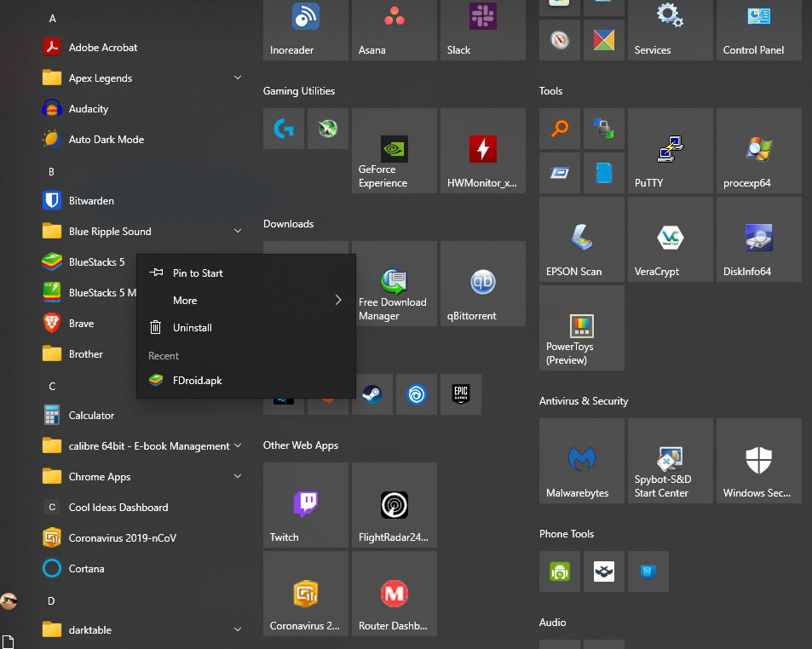Click the Steam icon tile
812x649 pixels.
point(371,394)
